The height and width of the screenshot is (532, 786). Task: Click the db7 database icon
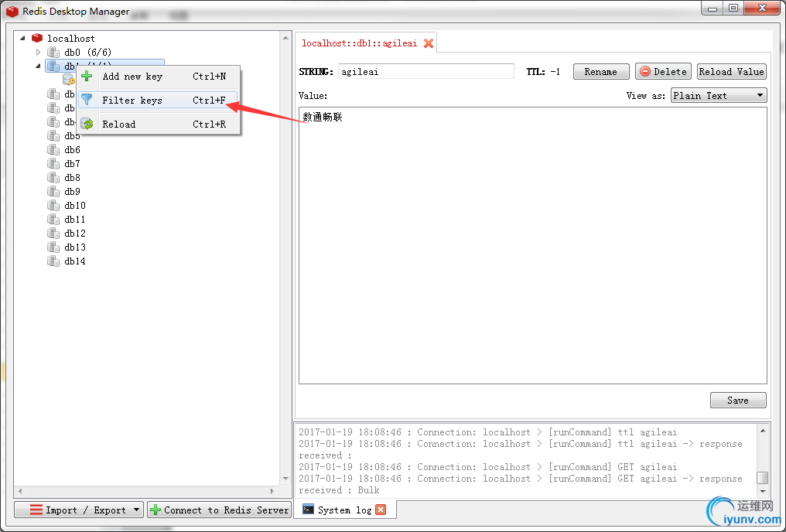tap(53, 163)
